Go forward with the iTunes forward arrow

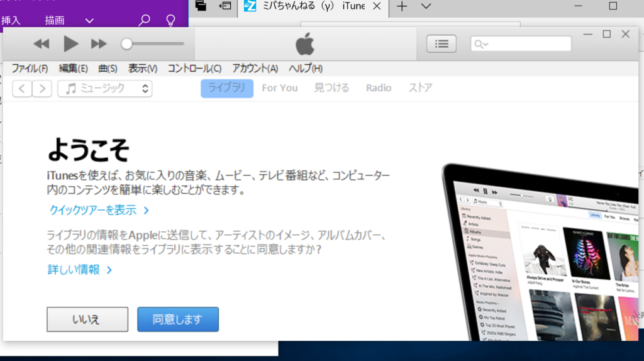tap(42, 88)
